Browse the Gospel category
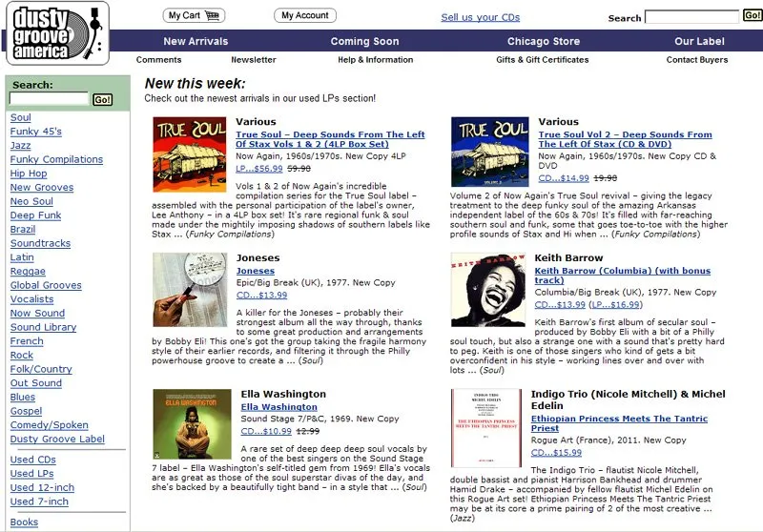The height and width of the screenshot is (532, 763). pyautogui.click(x=27, y=412)
